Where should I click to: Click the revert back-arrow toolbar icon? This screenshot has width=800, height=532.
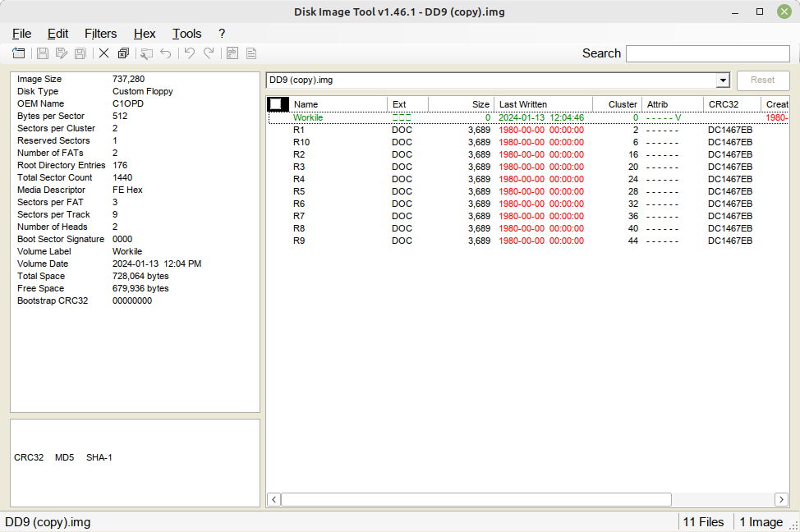165,53
